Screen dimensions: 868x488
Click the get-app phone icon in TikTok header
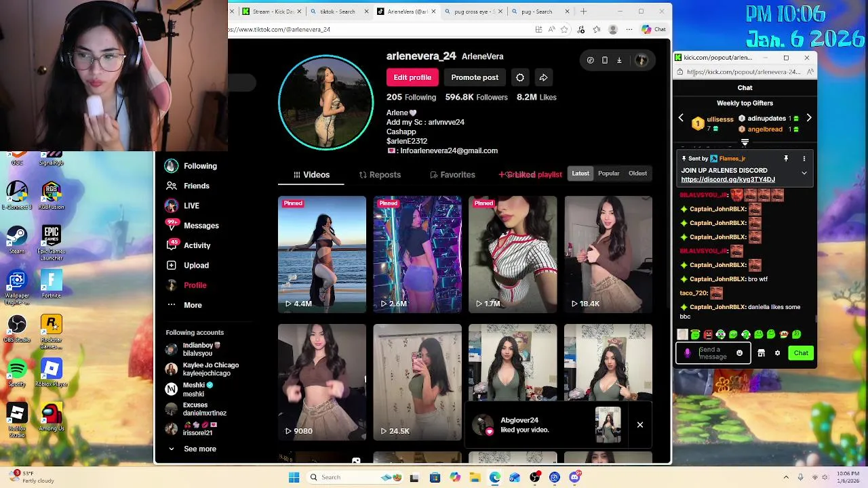click(x=605, y=60)
